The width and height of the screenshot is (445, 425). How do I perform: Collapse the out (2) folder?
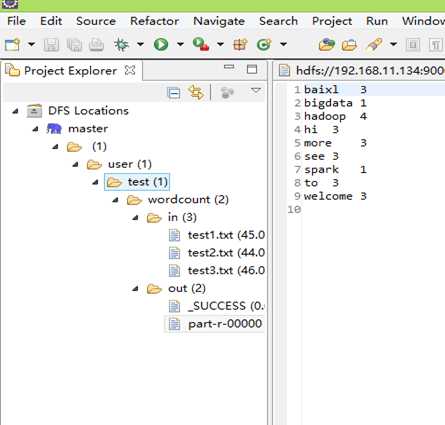click(135, 289)
